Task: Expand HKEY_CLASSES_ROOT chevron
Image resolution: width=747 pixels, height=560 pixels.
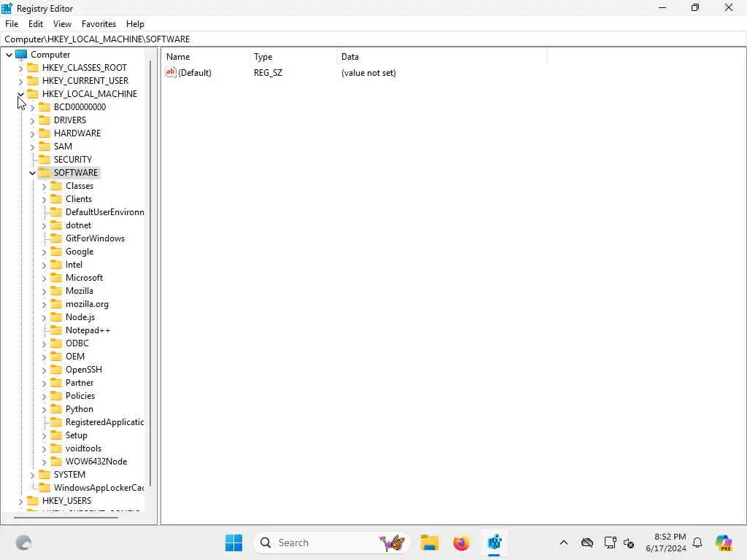Action: tap(20, 68)
